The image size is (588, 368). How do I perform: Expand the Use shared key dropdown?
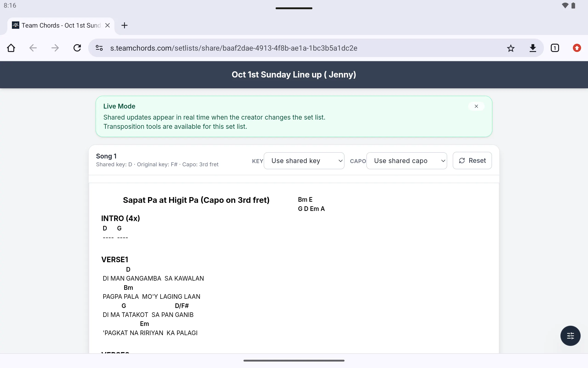point(304,161)
